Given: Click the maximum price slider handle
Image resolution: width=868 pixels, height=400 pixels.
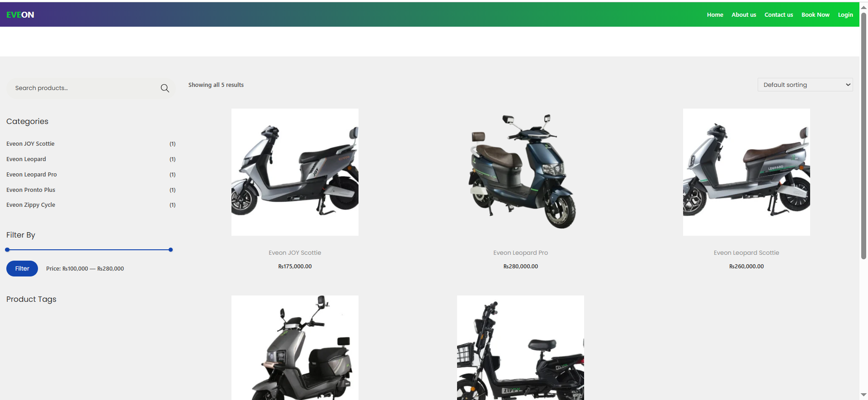Looking at the screenshot, I should (x=170, y=250).
